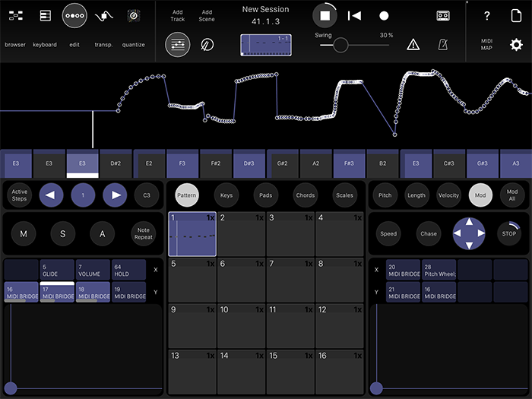Screen dimensions: 532x399
Task: Click the slashed circle mute icon
Action: pyautogui.click(x=207, y=44)
